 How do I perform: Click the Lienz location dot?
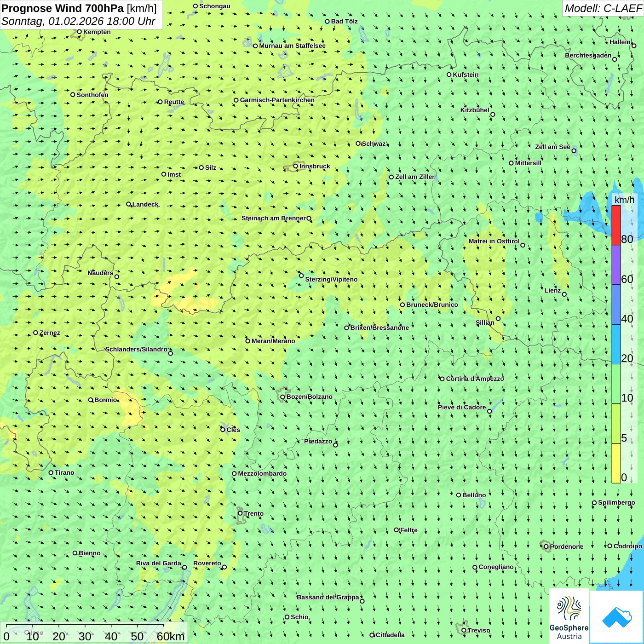[564, 294]
